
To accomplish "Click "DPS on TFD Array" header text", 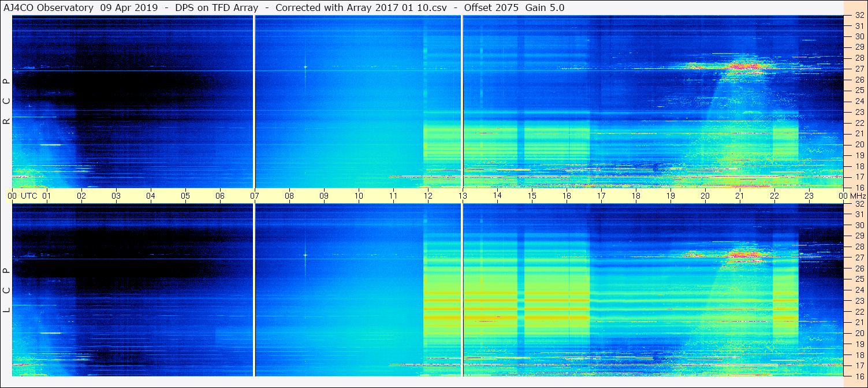I will 215,8.
